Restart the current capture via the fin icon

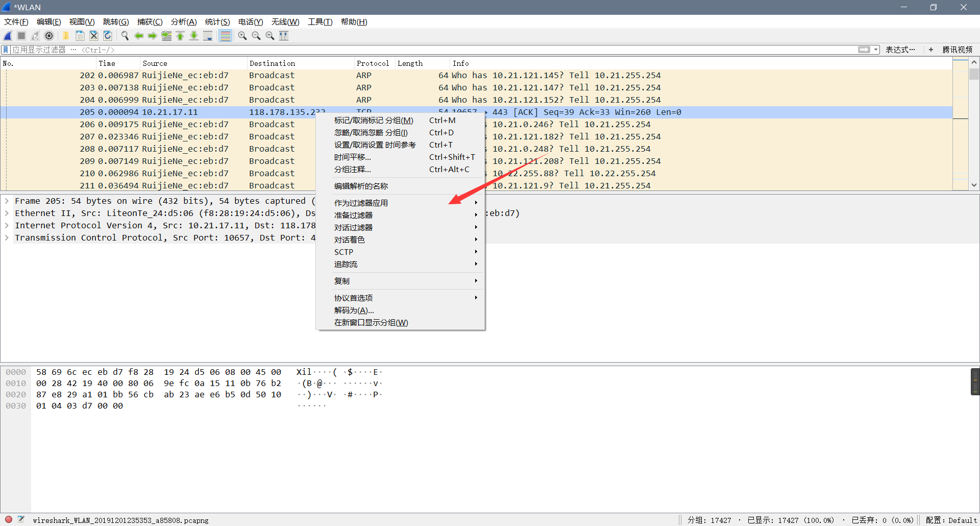(x=35, y=36)
